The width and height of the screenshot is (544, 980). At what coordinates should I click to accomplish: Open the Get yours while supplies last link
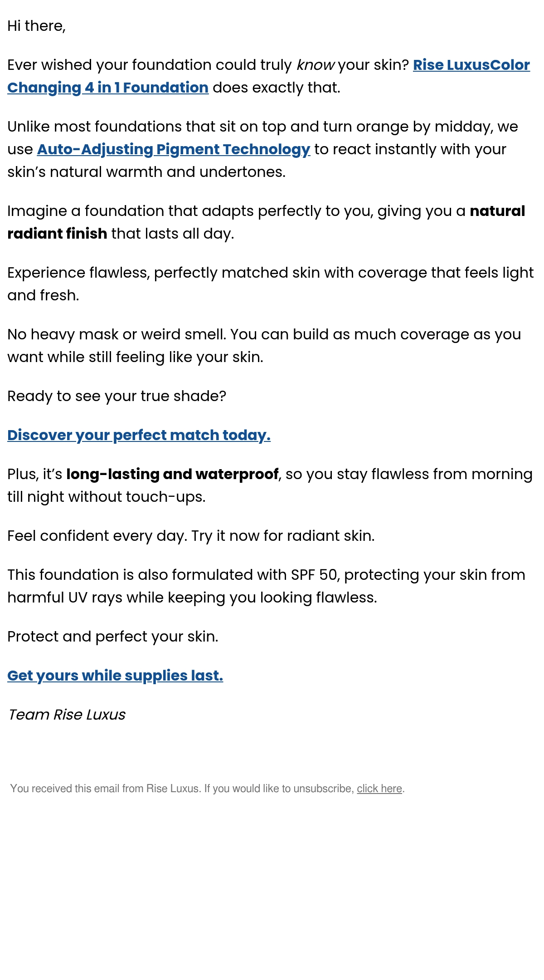[x=115, y=676]
